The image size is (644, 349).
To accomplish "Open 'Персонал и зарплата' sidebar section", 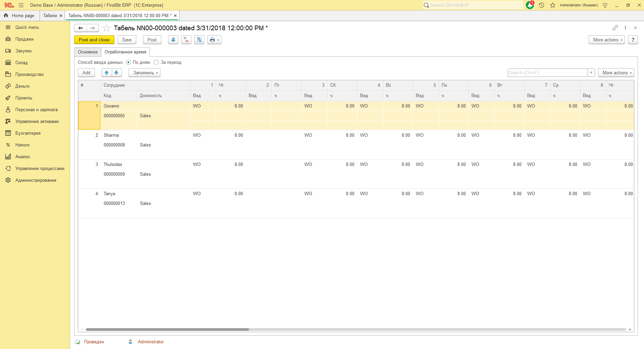I will coord(36,110).
